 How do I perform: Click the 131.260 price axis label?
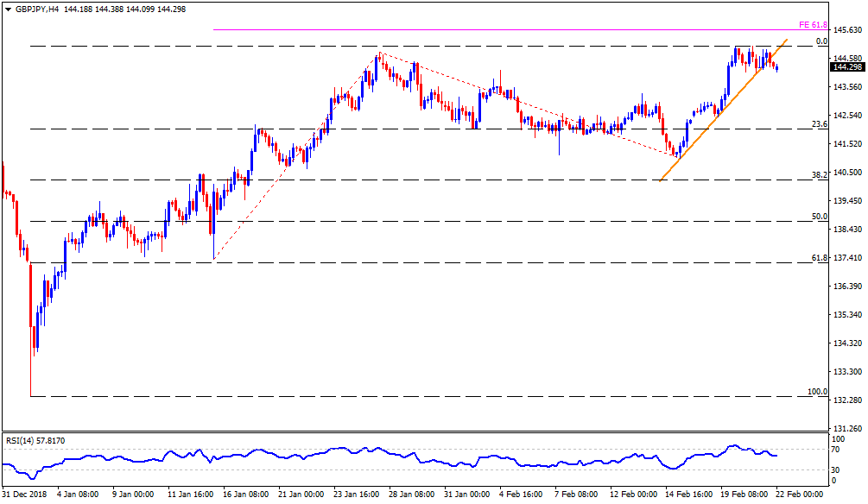(846, 428)
